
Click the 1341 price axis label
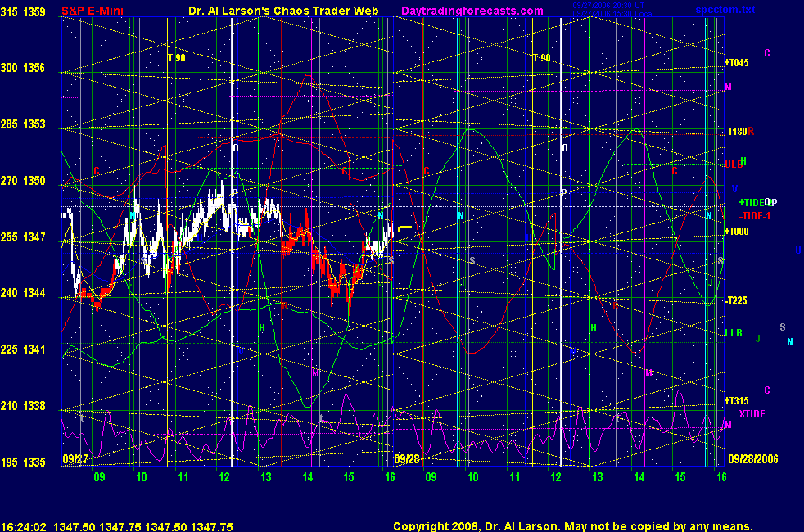(35, 349)
